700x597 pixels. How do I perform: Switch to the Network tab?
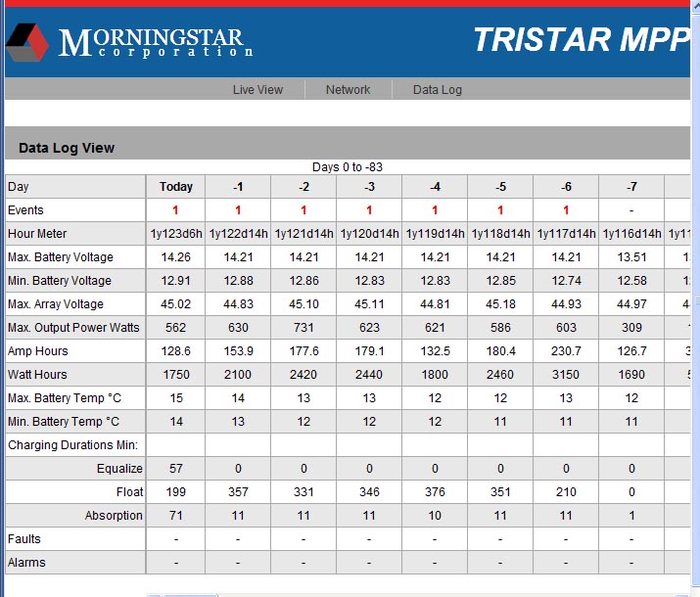348,90
